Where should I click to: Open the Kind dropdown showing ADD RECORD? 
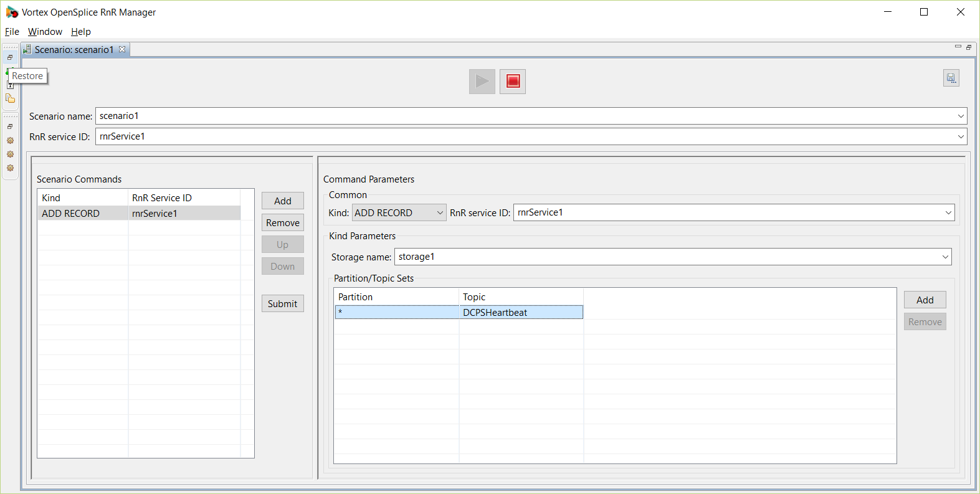pos(399,212)
